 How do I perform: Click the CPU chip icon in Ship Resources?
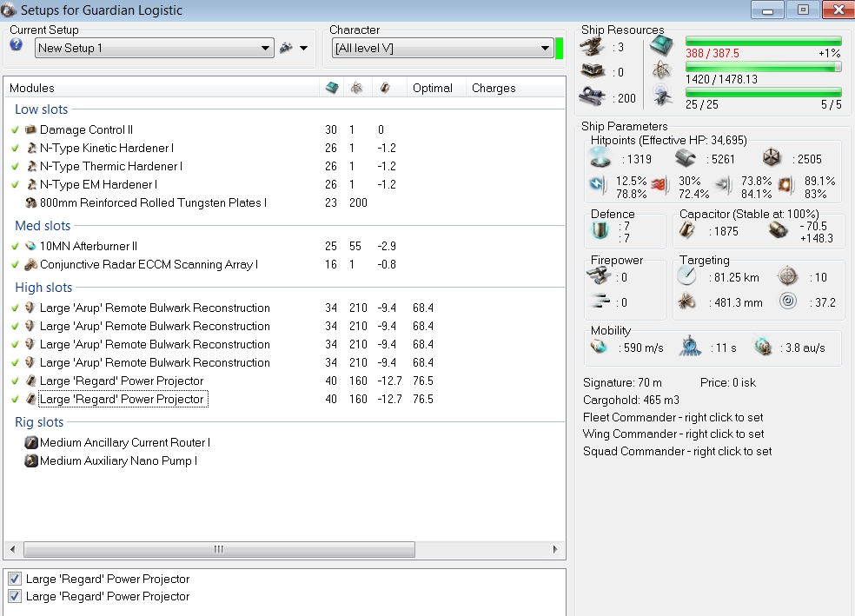(x=661, y=46)
